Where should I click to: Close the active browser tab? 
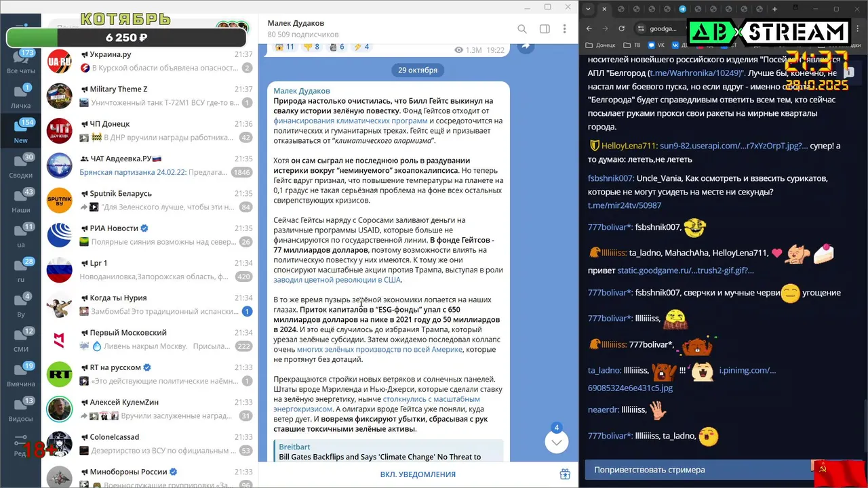tap(604, 9)
